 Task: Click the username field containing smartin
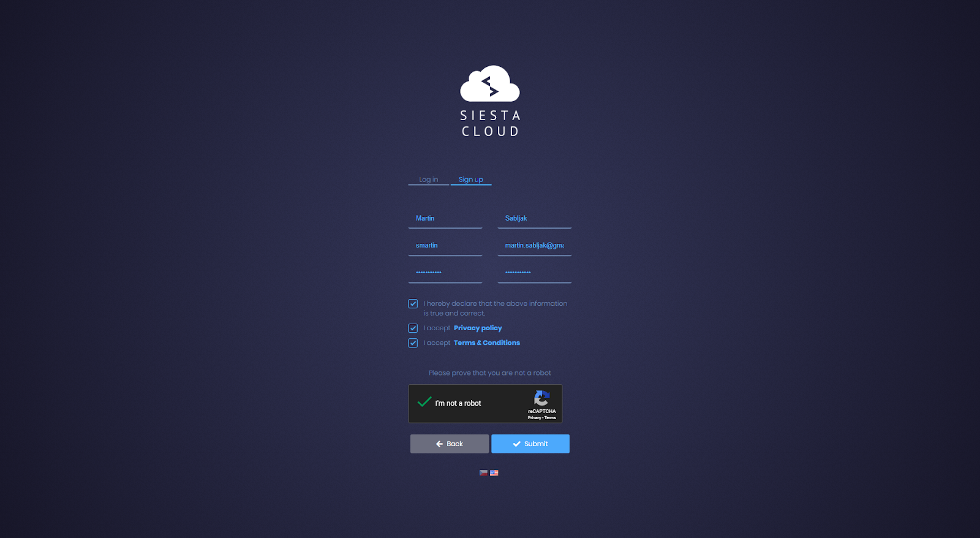[445, 245]
